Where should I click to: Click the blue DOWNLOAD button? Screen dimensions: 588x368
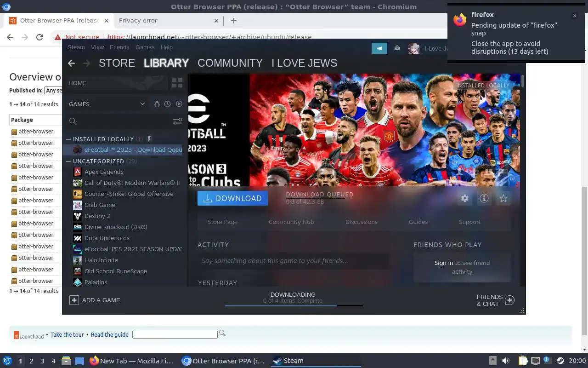232,198
